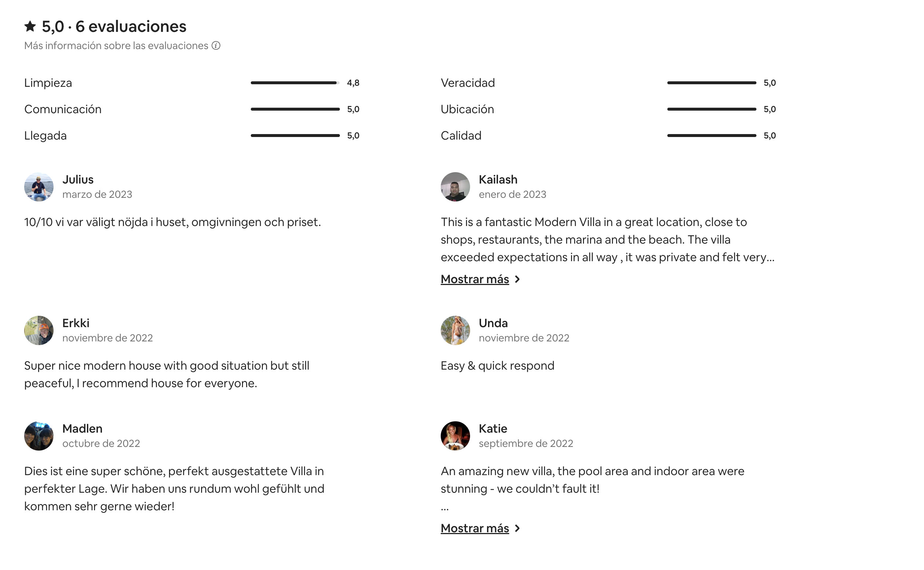Screen dimensions: 924x570
Task: Click the Kailash reviewer name
Action: click(498, 179)
